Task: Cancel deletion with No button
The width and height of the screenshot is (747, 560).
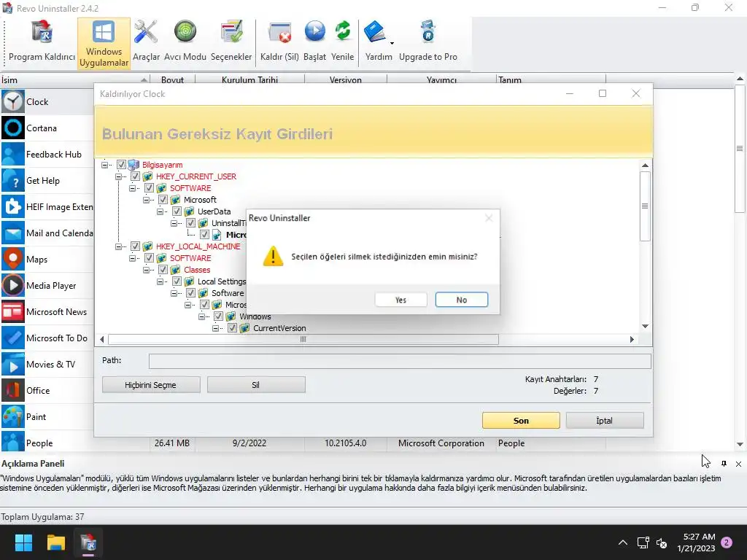Action: pos(461,300)
